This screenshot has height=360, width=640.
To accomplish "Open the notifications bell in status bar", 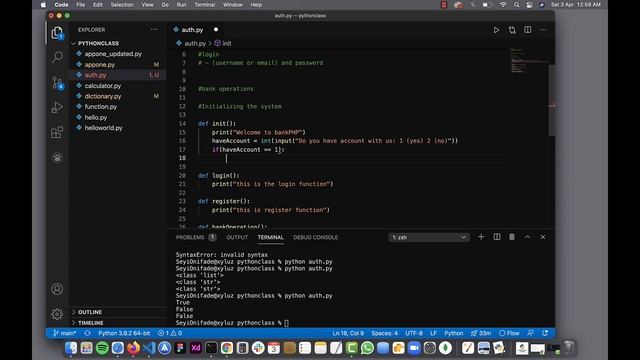I will click(x=545, y=333).
